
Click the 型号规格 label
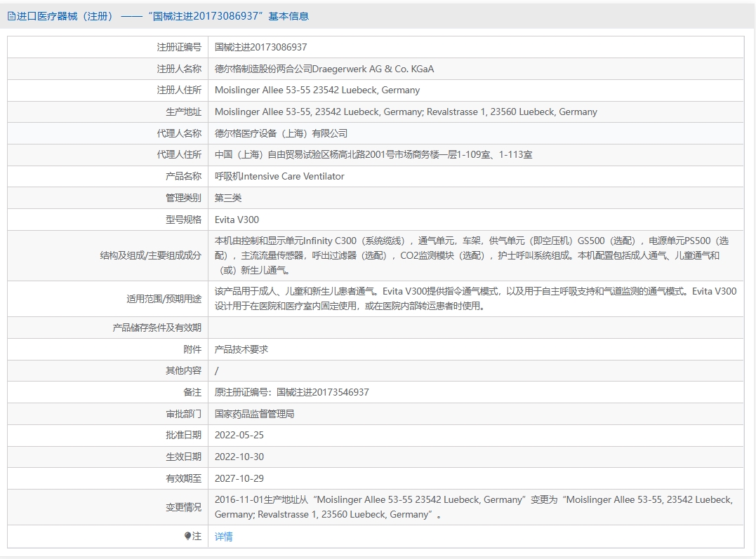pos(183,220)
